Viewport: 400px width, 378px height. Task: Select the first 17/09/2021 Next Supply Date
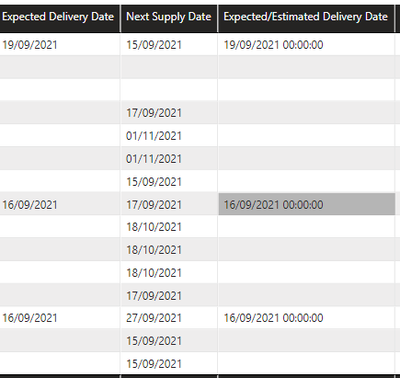(x=154, y=113)
